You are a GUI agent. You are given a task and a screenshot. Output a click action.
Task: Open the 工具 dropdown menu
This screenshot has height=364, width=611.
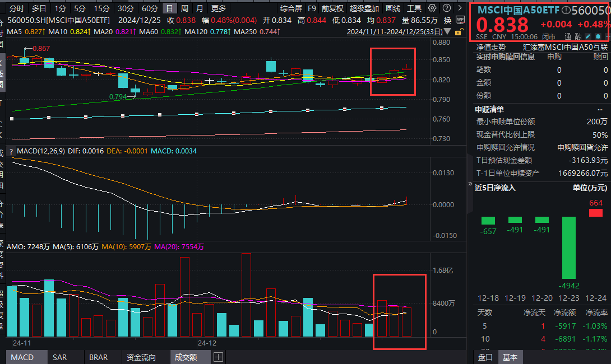click(x=415, y=8)
